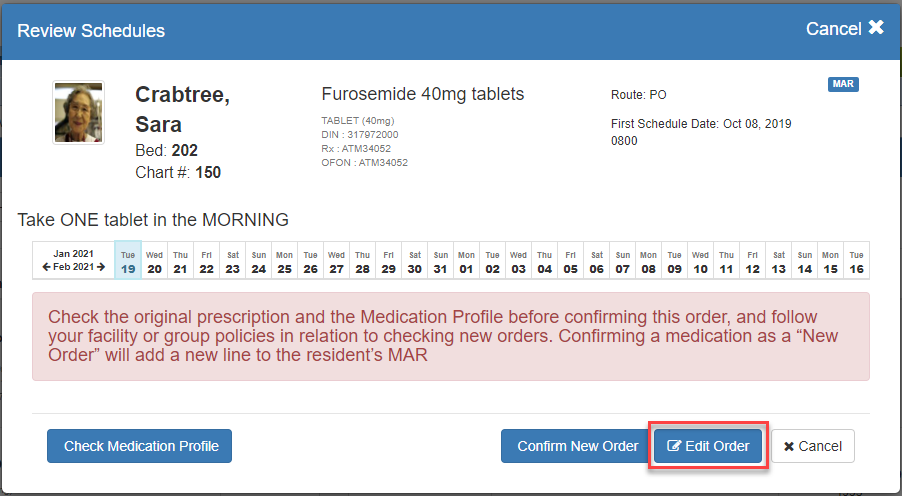902x496 pixels.
Task: Click the next month right arrow
Action: click(x=100, y=268)
